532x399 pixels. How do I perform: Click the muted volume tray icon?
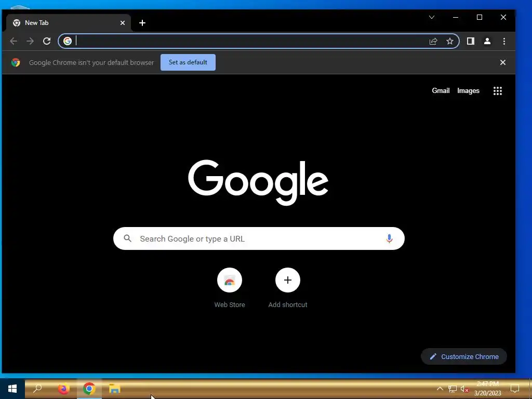(x=464, y=389)
